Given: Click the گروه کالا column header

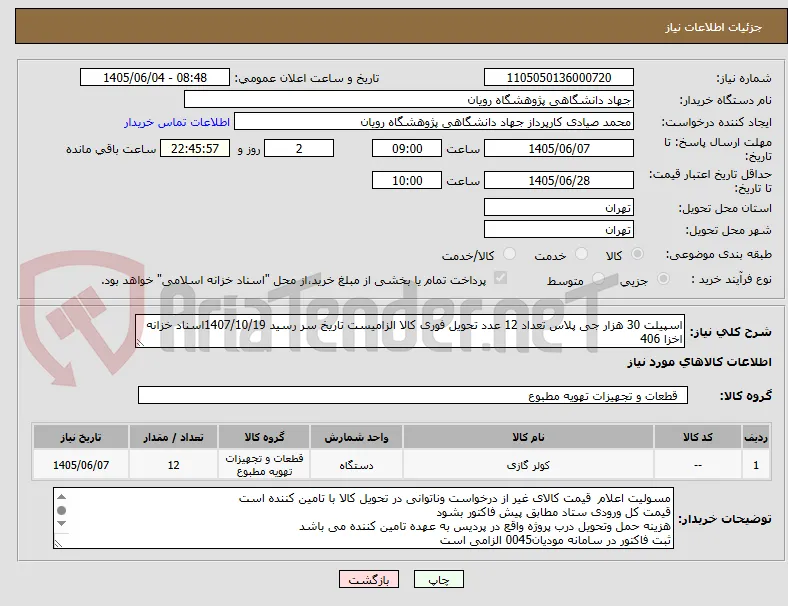Looking at the screenshot, I should click(264, 437).
